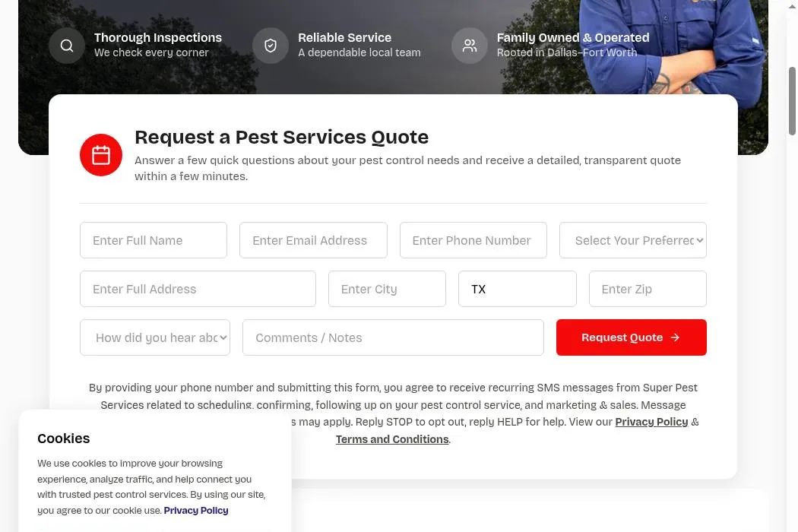Click inside the Enter Full Name field
Image resolution: width=798 pixels, height=532 pixels.
coord(154,240)
